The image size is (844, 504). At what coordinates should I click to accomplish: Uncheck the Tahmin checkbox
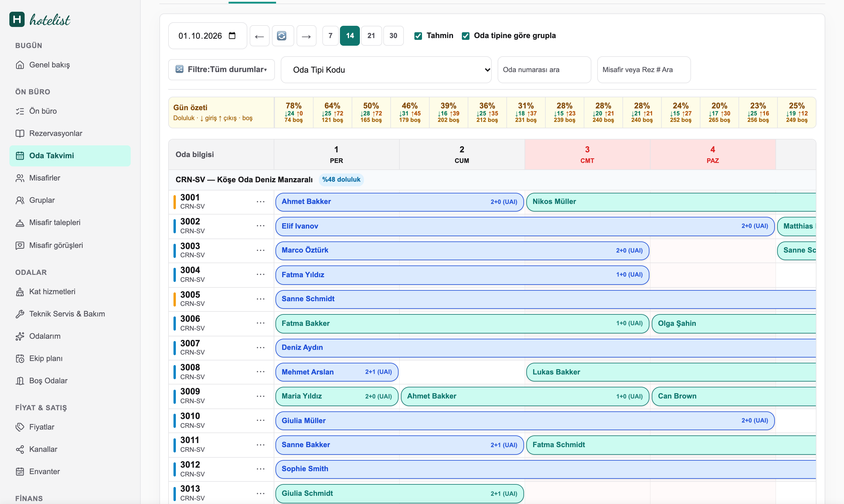click(x=418, y=36)
